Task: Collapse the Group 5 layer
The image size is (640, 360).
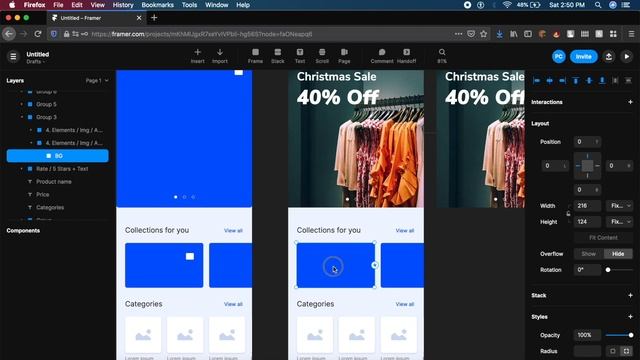Action: pyautogui.click(x=22, y=104)
